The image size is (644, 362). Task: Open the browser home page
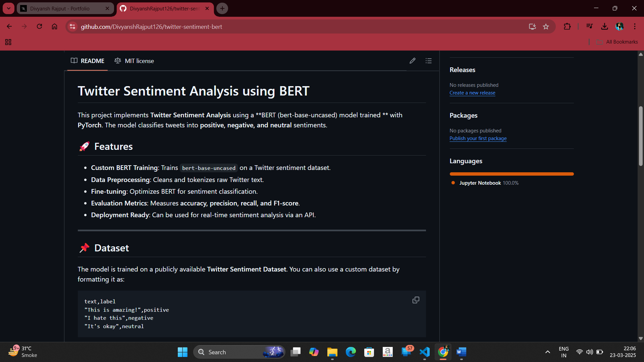[54, 26]
